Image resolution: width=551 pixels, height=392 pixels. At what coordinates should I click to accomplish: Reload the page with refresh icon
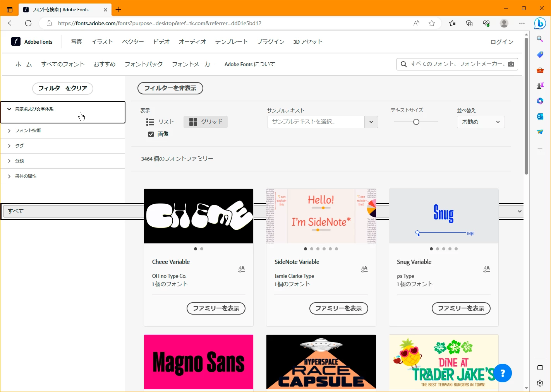pos(28,23)
